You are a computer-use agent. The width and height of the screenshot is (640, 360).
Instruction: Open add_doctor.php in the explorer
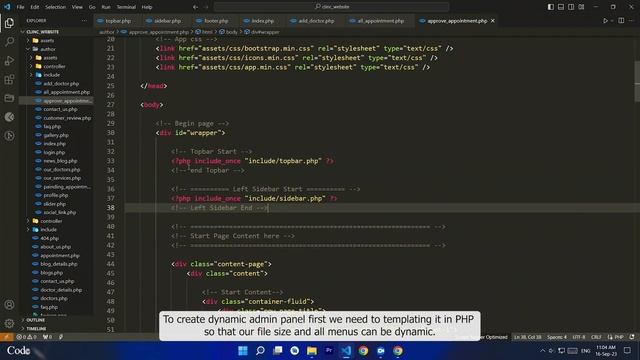point(61,83)
